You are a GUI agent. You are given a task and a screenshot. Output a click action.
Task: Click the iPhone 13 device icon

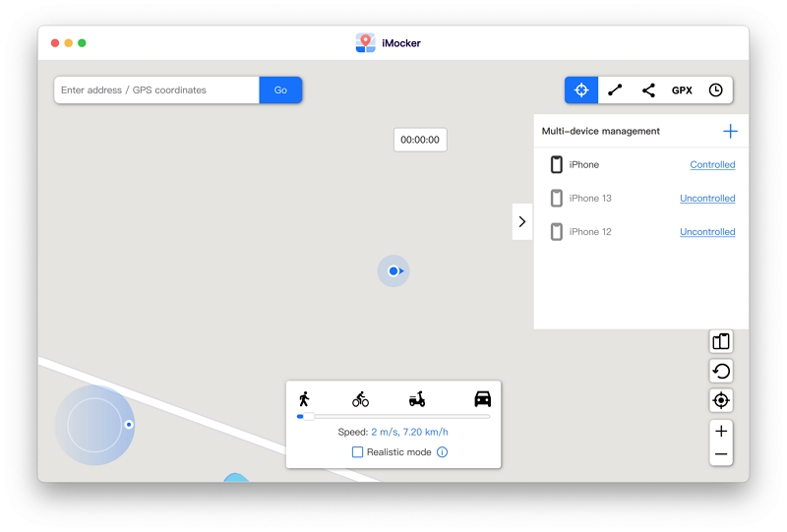pos(556,199)
